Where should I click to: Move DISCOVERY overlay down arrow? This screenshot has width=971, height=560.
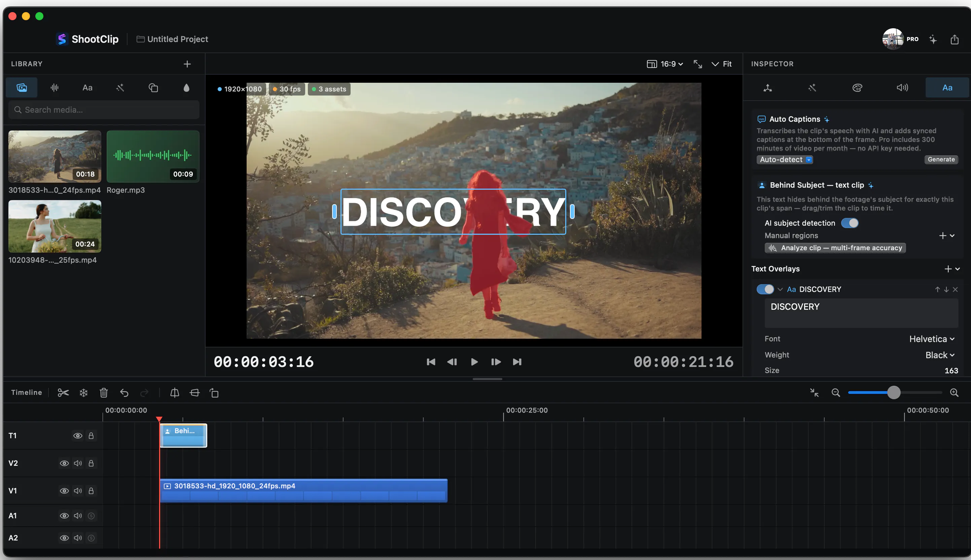[946, 289]
